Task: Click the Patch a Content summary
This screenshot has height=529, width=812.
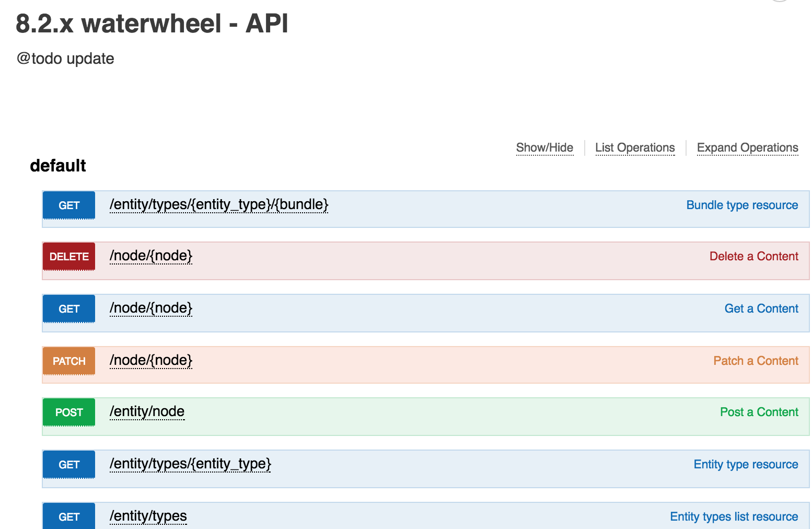Action: [756, 361]
